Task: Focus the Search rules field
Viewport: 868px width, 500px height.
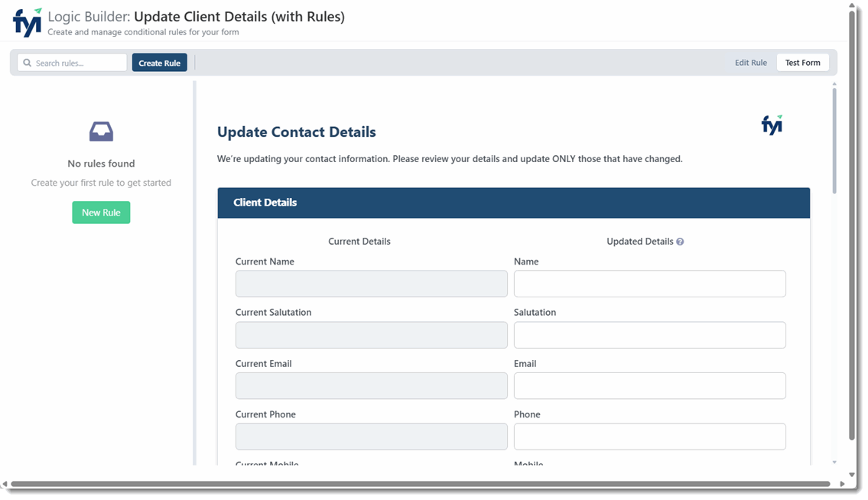Action: point(73,63)
